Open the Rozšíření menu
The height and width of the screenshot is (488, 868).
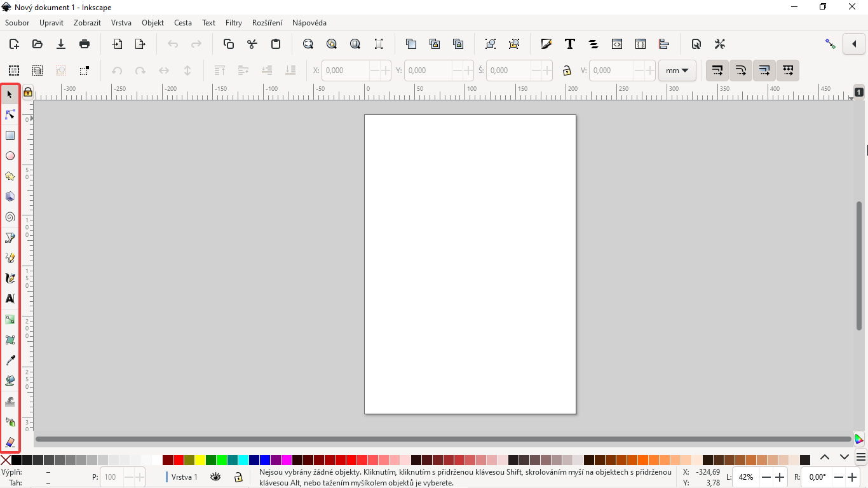[267, 23]
